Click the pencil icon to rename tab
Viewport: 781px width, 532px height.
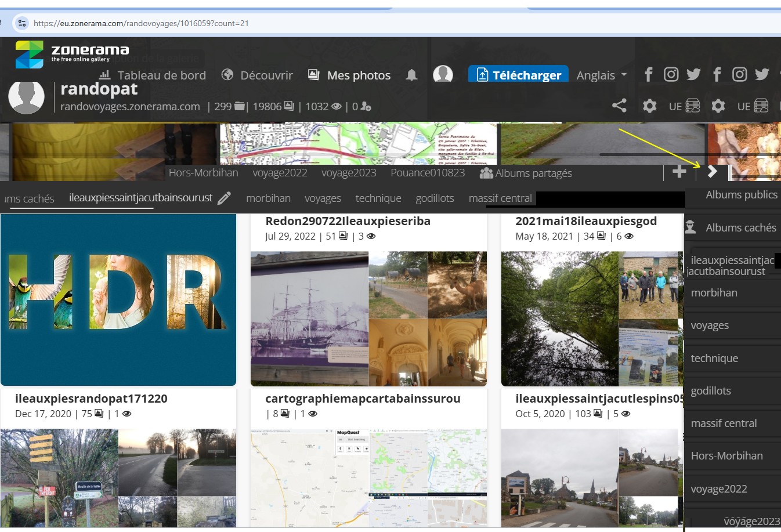(x=224, y=198)
